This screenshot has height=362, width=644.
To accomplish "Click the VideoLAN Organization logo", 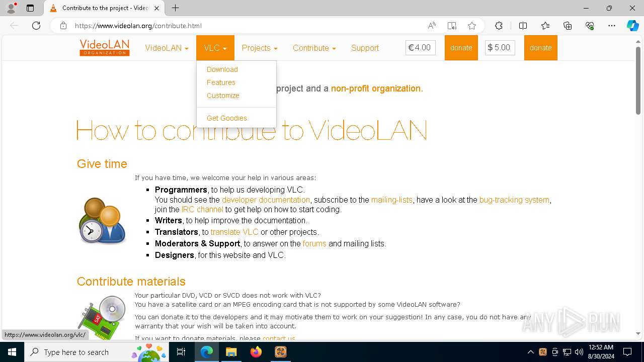I will pyautogui.click(x=105, y=48).
